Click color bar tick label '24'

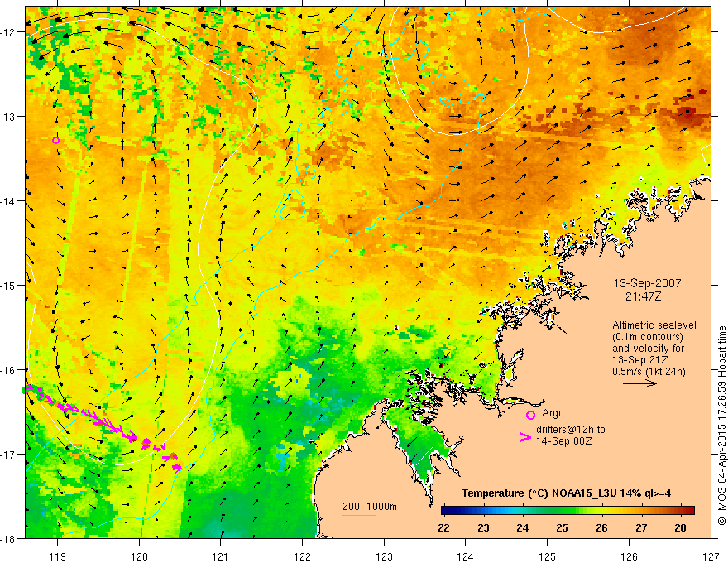[522, 527]
